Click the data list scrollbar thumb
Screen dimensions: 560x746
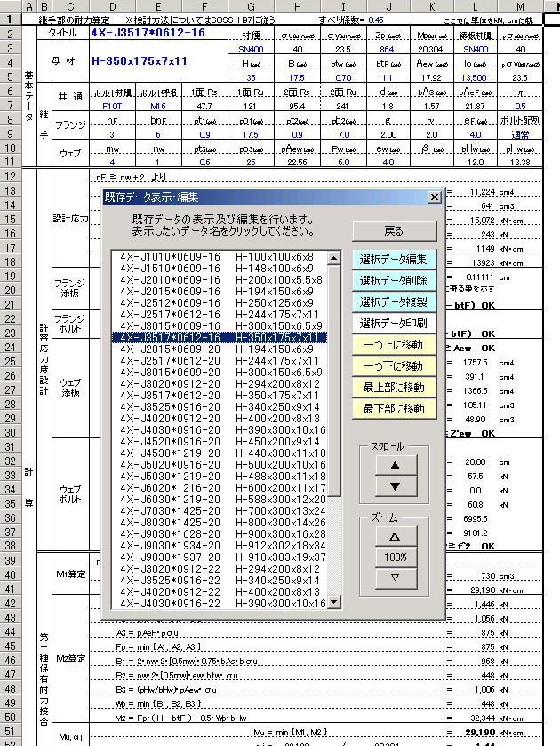coord(334,381)
